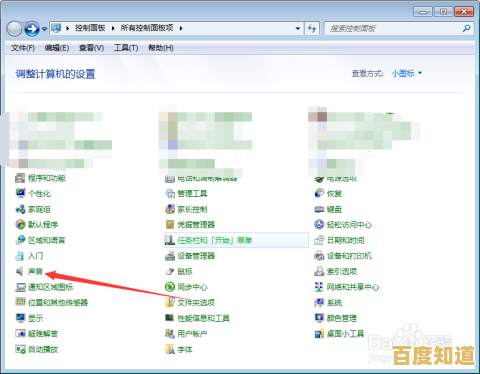The image size is (480, 374).
Task: Open 位置和其他传感器 link
Action: 58,303
